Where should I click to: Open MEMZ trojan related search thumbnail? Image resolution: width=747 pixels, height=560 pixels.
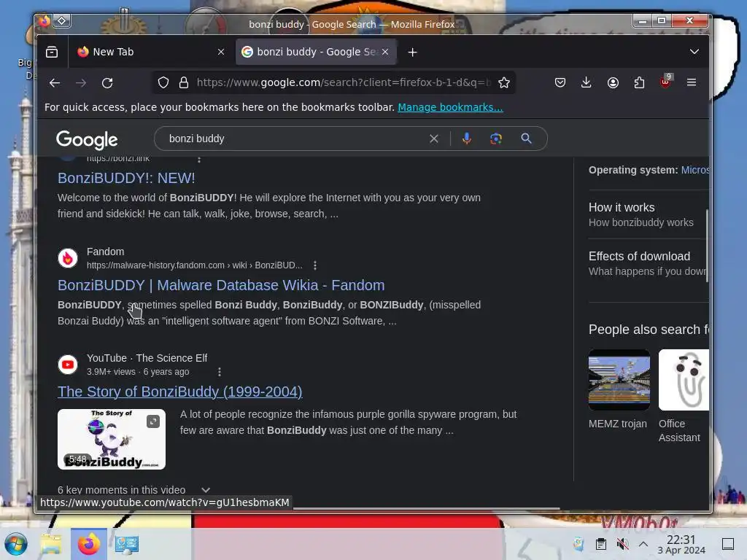click(x=619, y=380)
